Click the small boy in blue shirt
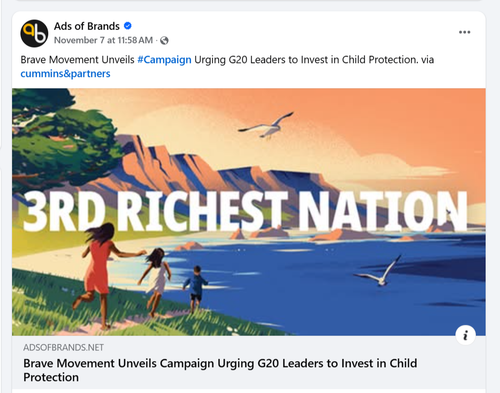 pos(195,288)
